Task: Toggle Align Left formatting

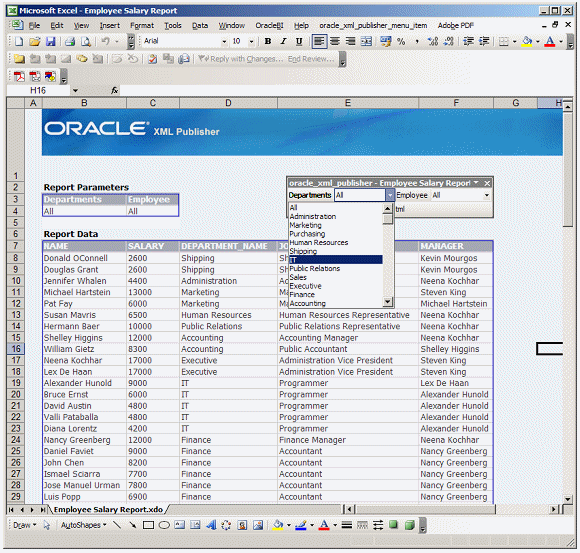Action: (319, 41)
